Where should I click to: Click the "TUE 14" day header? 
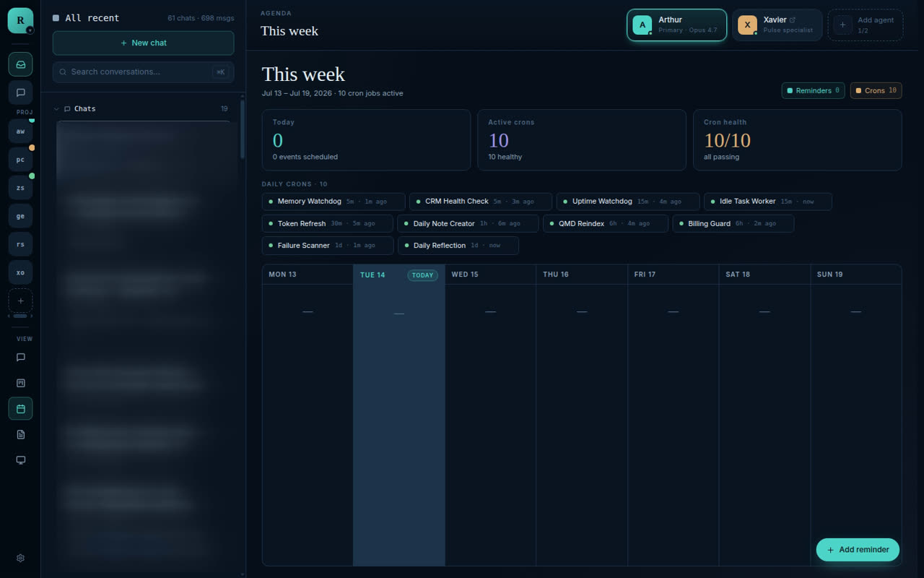(x=399, y=275)
